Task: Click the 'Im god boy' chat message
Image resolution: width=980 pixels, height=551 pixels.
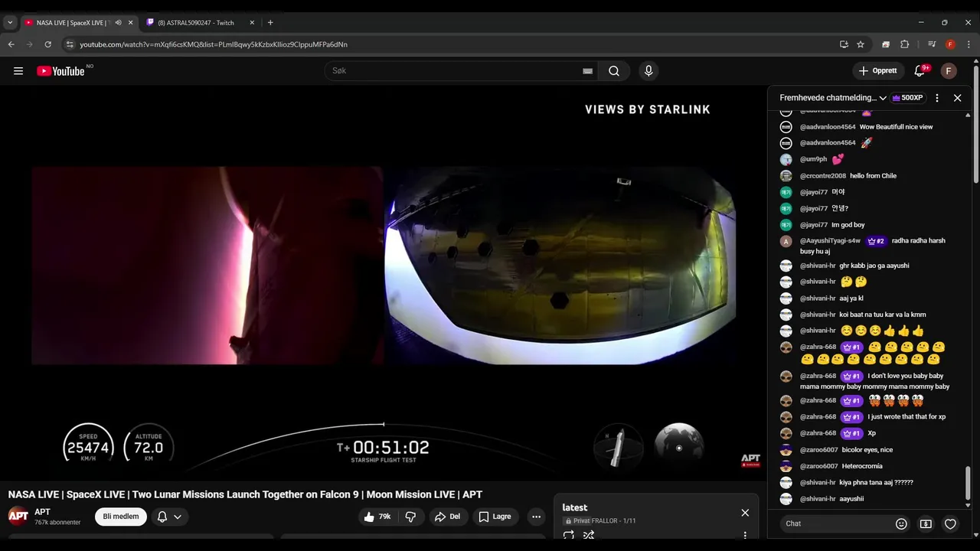Action: [848, 225]
